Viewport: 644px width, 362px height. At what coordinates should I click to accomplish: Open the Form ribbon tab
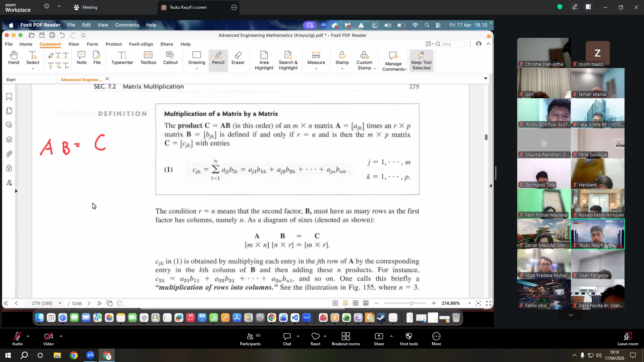coord(92,44)
